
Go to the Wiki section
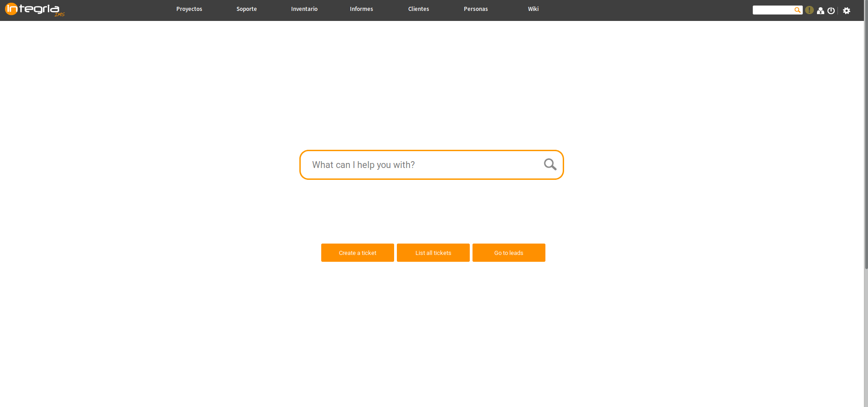(533, 9)
